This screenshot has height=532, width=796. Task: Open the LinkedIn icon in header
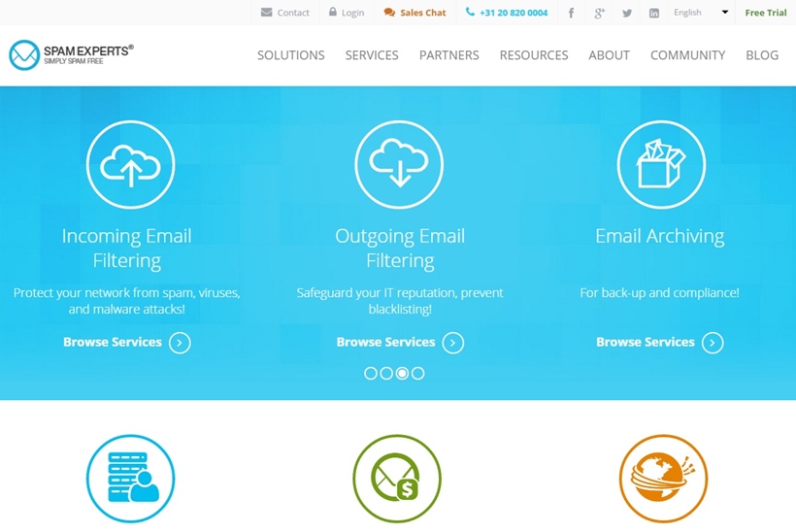[654, 13]
